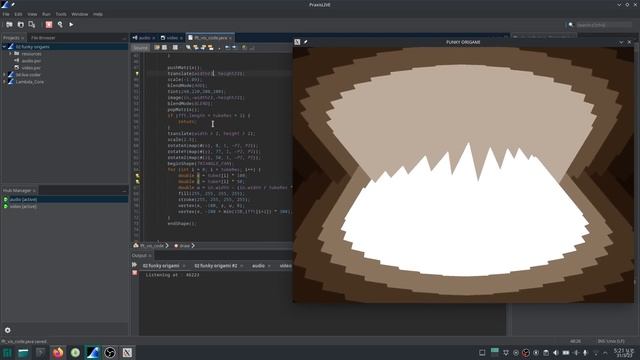Open the Edit menu
Screen dimensions: 640x360
tap(18, 14)
